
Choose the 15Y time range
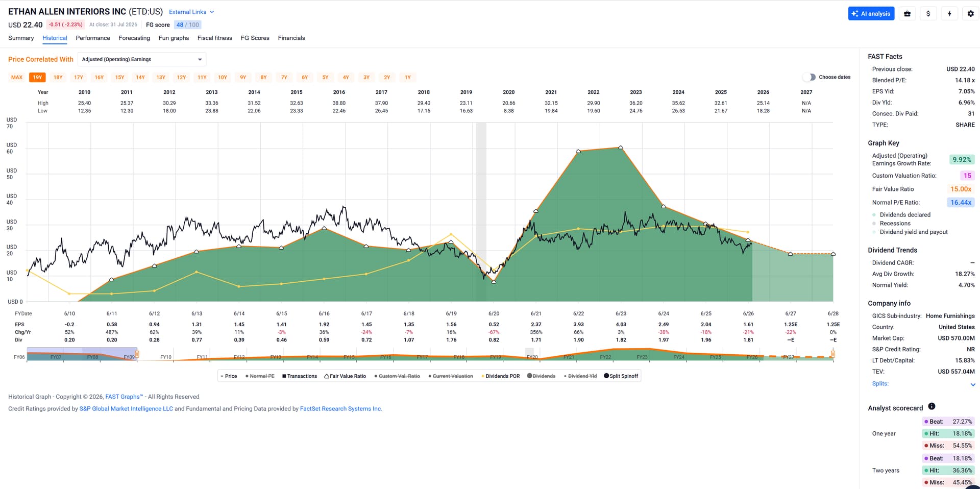pyautogui.click(x=120, y=78)
